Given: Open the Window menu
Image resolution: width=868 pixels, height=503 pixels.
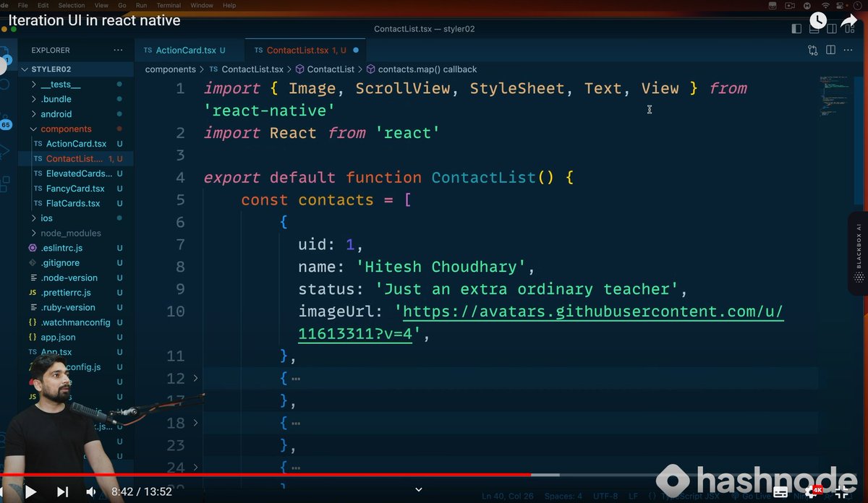Looking at the screenshot, I should 202,5.
